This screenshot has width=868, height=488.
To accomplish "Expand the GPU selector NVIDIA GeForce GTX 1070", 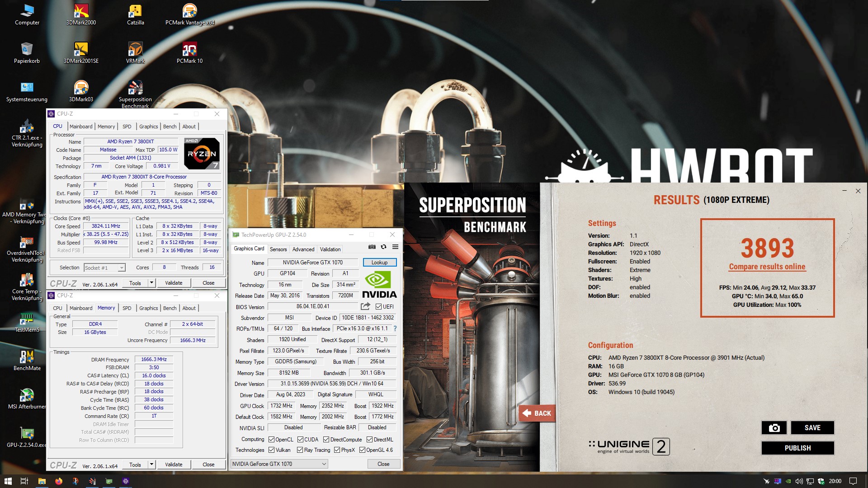I will coord(279,464).
